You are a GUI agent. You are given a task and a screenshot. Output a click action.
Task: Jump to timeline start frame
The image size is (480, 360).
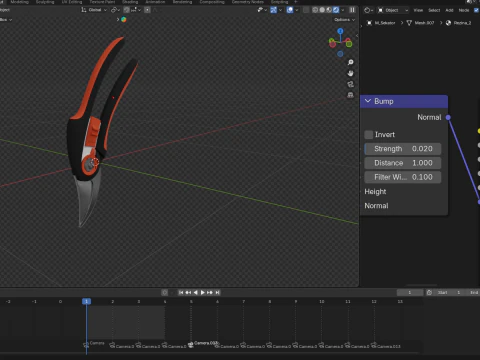click(181, 292)
